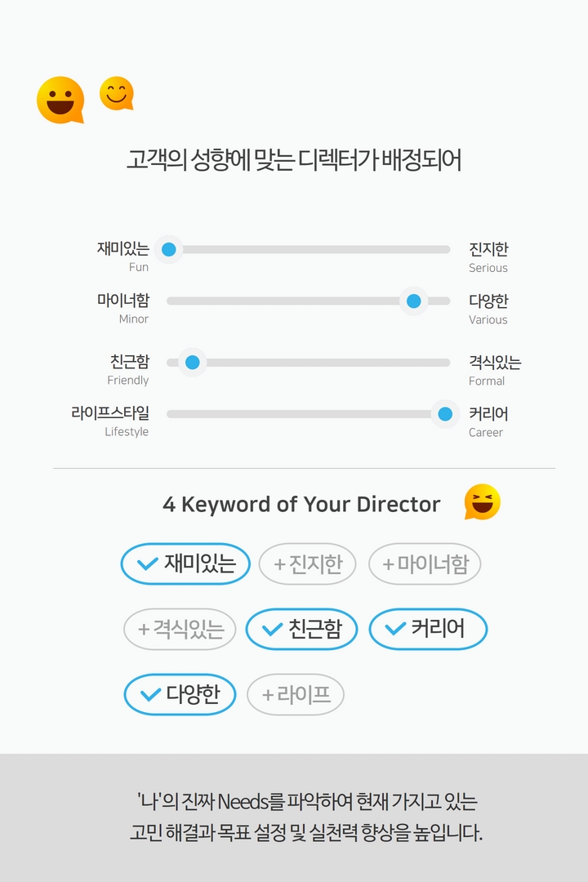This screenshot has height=882, width=588.
Task: Add the 라이프 keyword chip
Action: click(296, 695)
